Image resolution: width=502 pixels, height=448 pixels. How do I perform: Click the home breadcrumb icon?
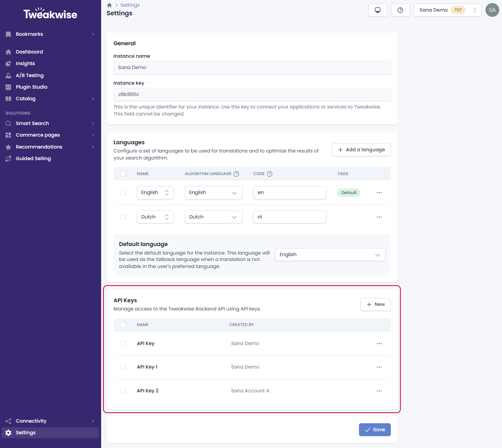coord(109,5)
